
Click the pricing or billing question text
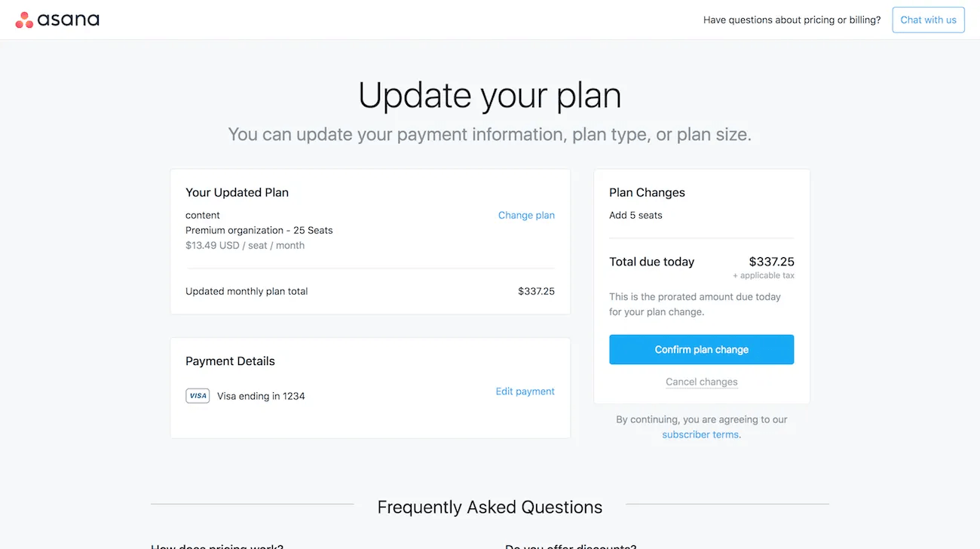pos(792,20)
